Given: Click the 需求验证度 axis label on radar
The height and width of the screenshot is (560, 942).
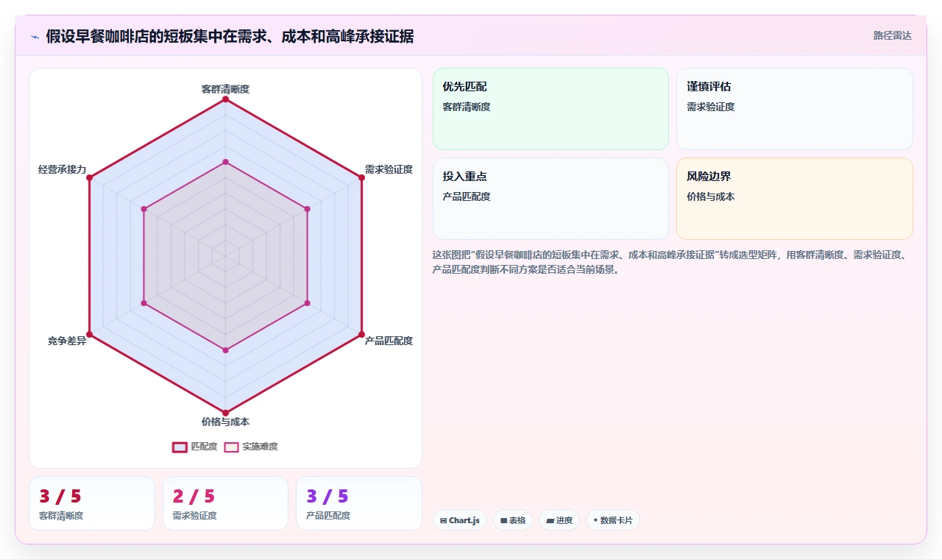Looking at the screenshot, I should pyautogui.click(x=389, y=169).
